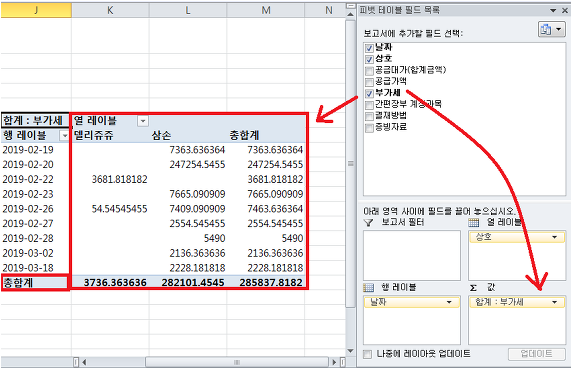Viewport: 571px width, 369px height.
Task: Open the pivot field list pane options arrow
Action: click(x=553, y=10)
